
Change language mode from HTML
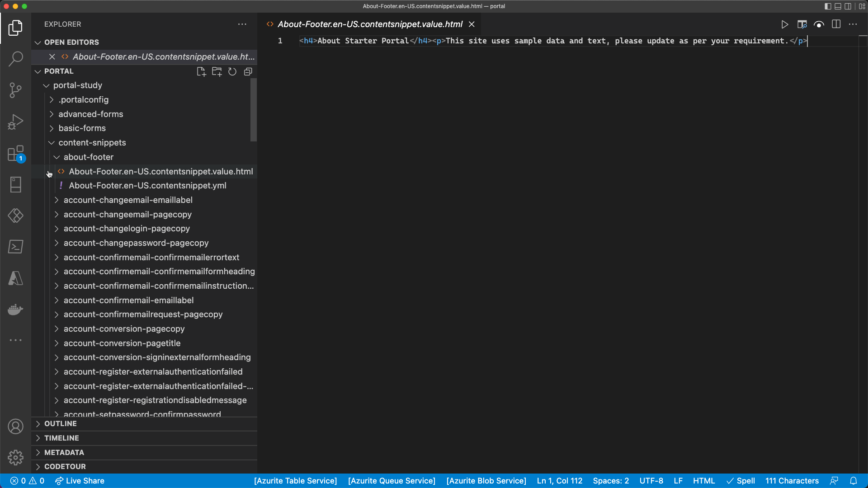coord(703,481)
